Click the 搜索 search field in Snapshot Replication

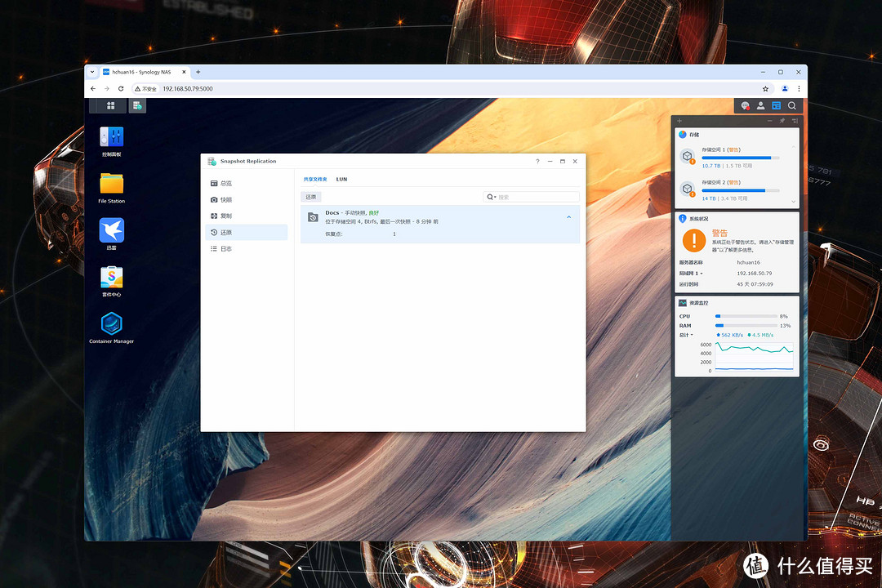(536, 197)
